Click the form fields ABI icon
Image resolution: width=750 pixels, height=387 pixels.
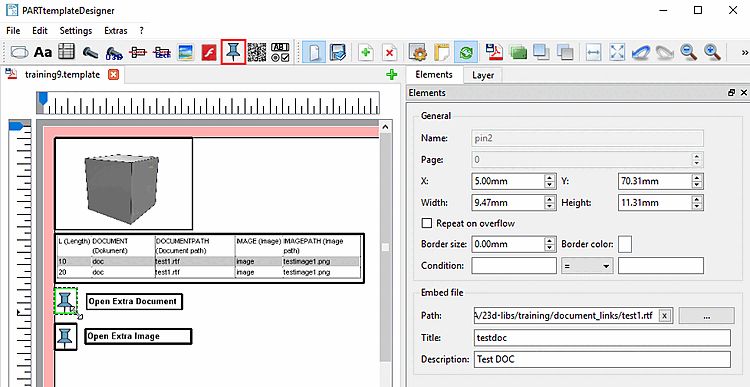click(280, 52)
